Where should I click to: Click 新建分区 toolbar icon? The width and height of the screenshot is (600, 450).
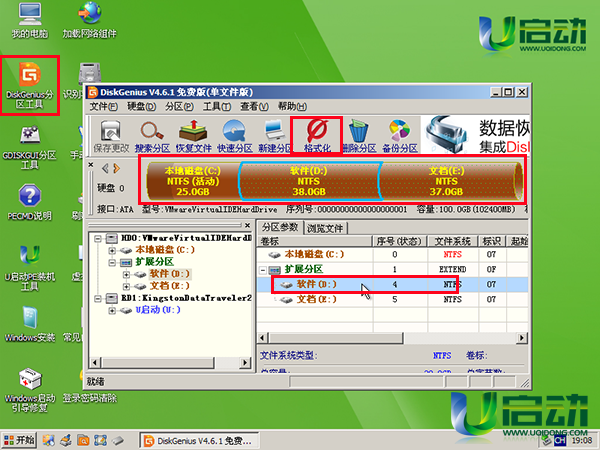pyautogui.click(x=275, y=136)
